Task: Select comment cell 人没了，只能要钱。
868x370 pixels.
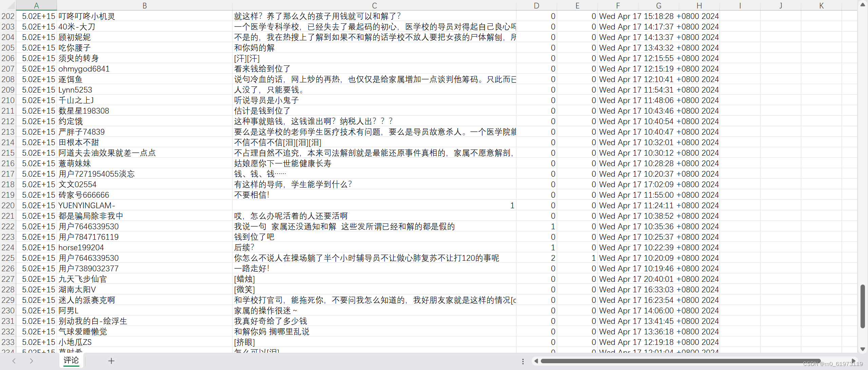Action: pyautogui.click(x=374, y=90)
